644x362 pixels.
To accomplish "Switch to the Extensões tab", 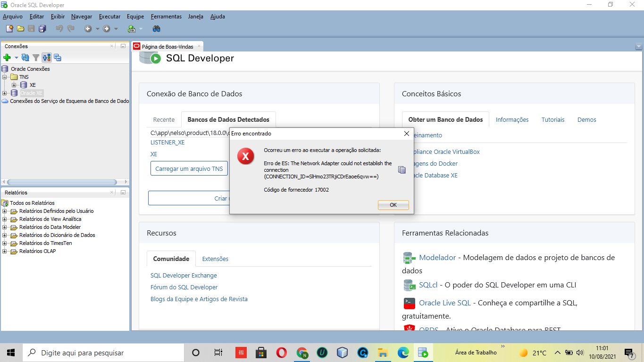I will coord(215,259).
